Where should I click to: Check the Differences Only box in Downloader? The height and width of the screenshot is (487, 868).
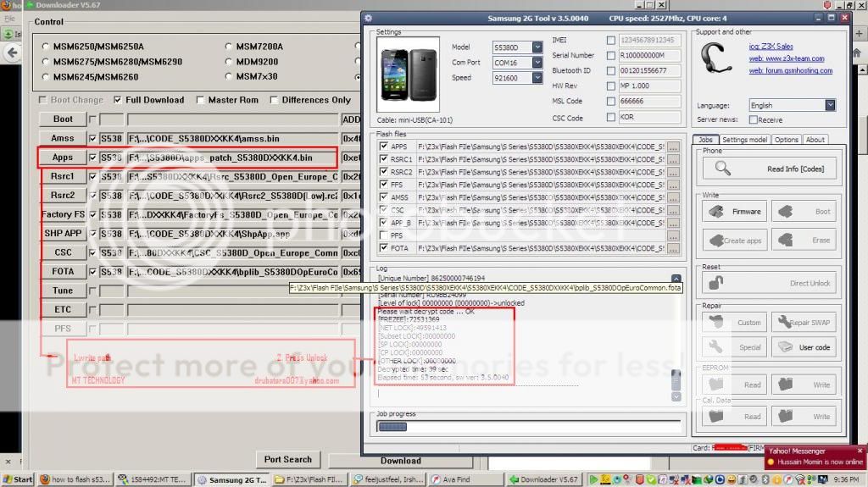(274, 100)
